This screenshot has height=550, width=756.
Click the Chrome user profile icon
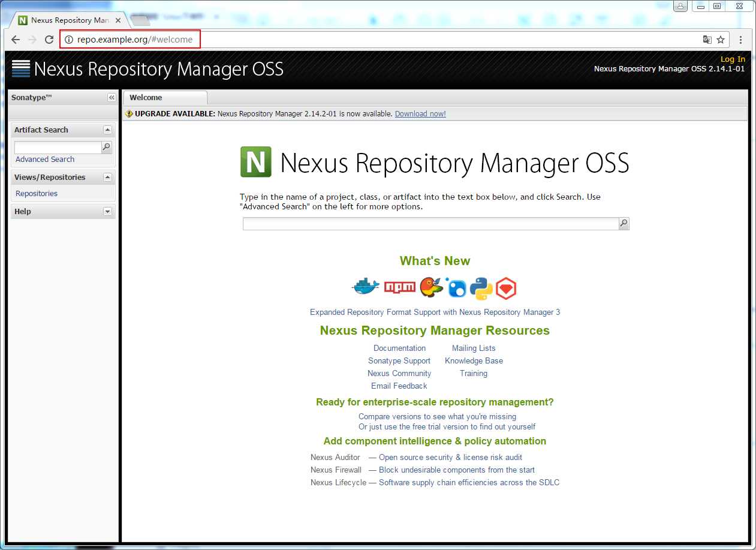(680, 6)
